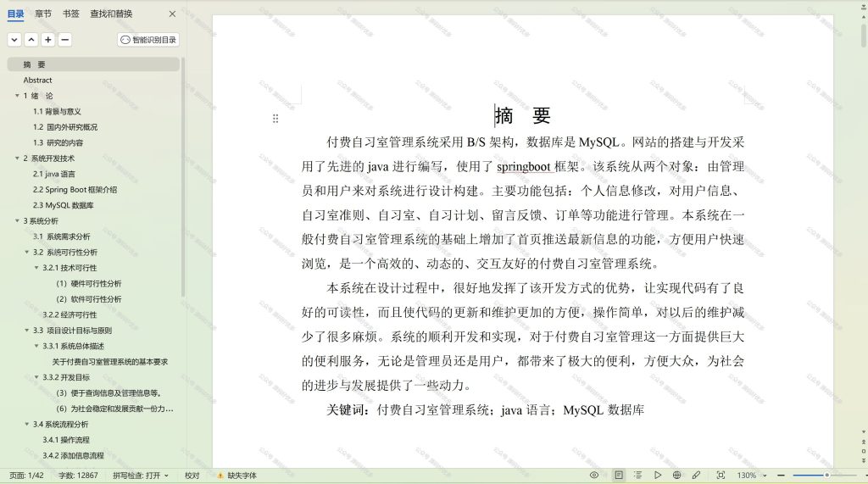Click the navigation pane scrollbar
The width and height of the screenshot is (868, 484).
[183, 177]
